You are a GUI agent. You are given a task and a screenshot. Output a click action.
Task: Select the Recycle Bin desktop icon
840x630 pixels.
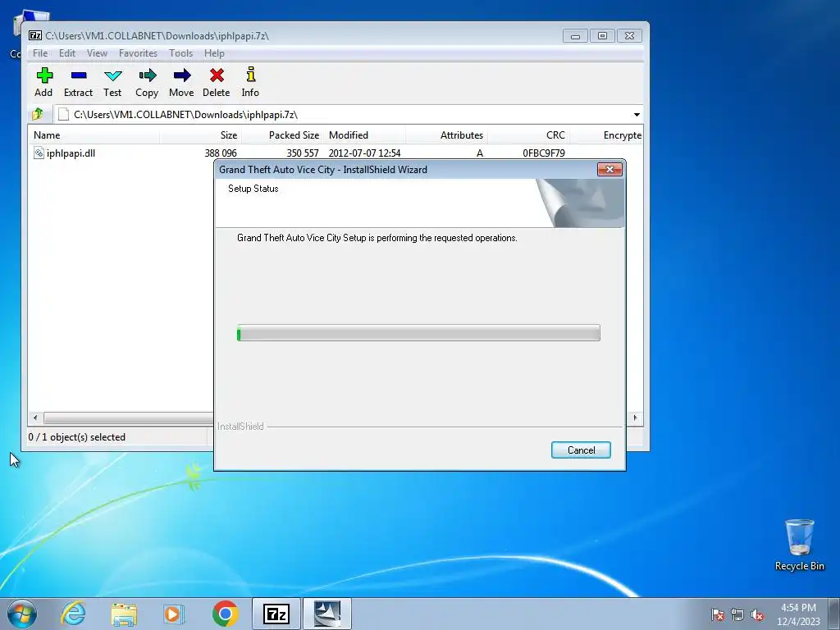(x=799, y=545)
